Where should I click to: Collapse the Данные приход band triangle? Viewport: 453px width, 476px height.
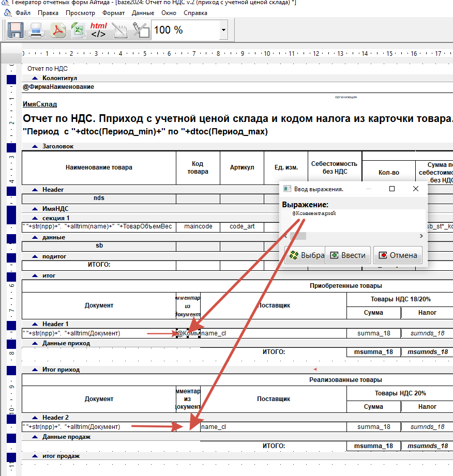tap(35, 343)
